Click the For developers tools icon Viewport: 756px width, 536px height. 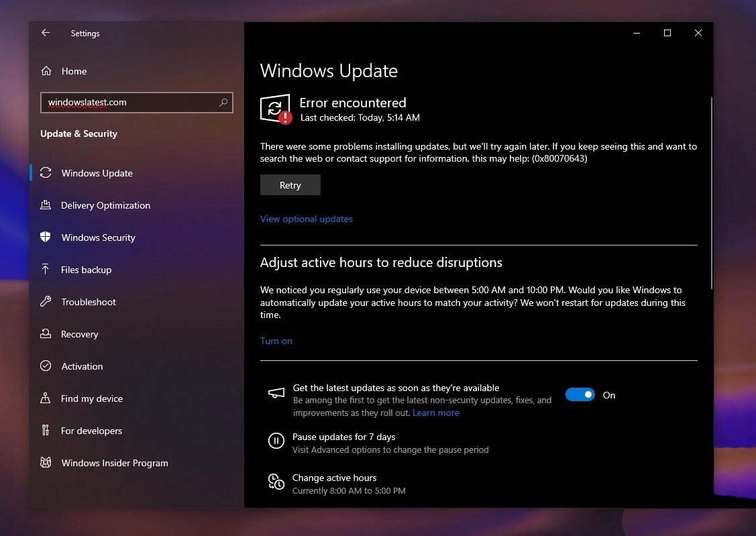46,430
